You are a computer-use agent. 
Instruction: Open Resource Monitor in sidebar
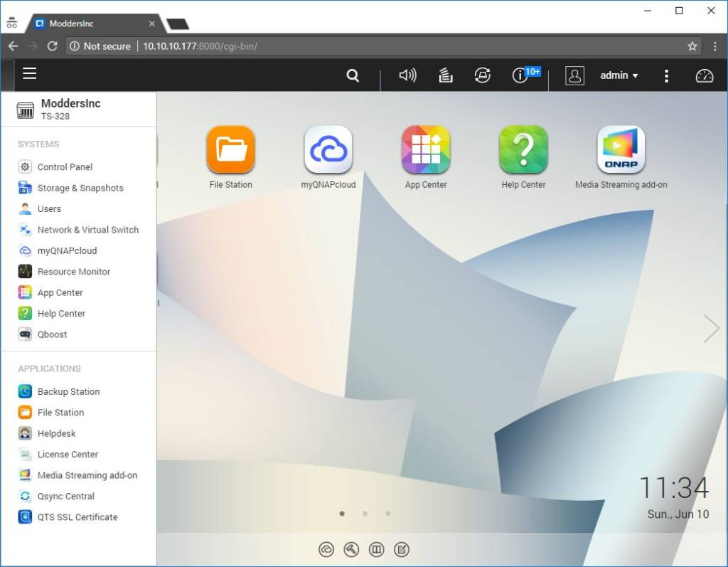64,272
